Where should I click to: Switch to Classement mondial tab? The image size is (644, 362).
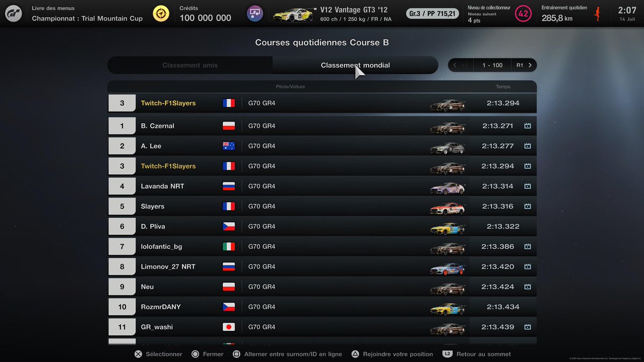tap(355, 65)
